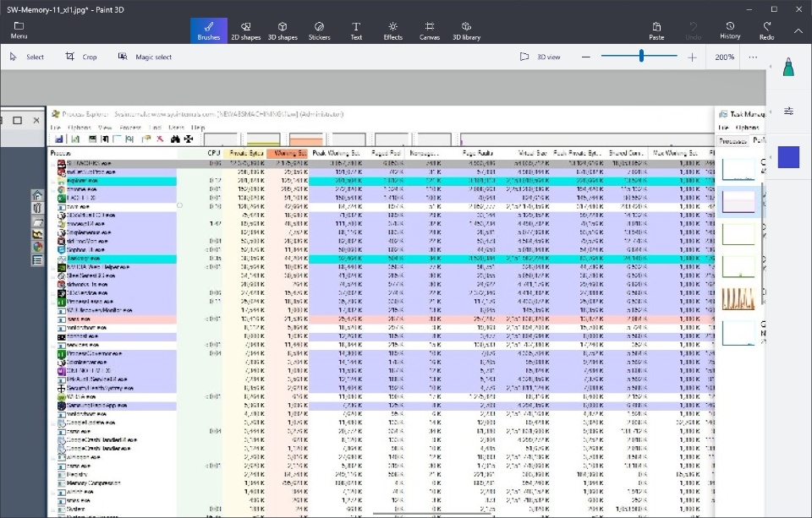The height and width of the screenshot is (518, 812).
Task: Activate the Crop tool
Action: 81,57
